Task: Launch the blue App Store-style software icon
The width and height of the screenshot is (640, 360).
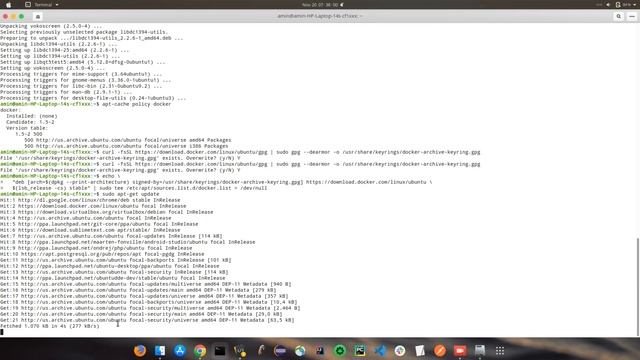Action: coord(180,351)
